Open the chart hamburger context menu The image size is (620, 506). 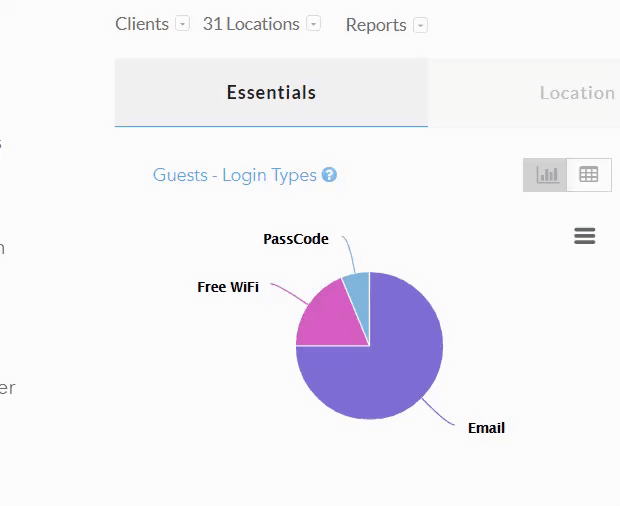(584, 236)
